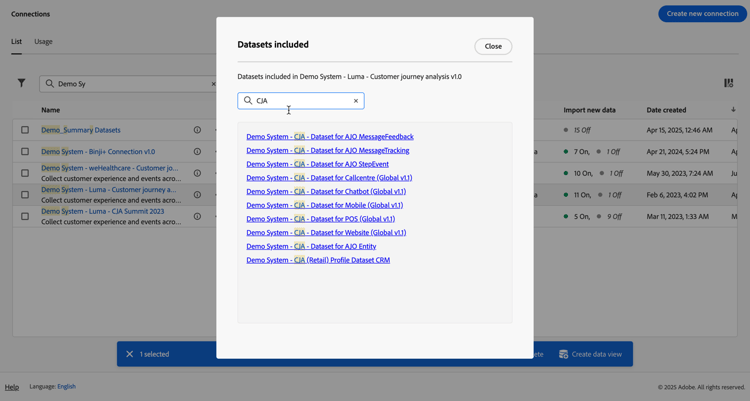Viewport: 750px width, 401px height.
Task: Switch to the Usage tab
Action: 44,42
